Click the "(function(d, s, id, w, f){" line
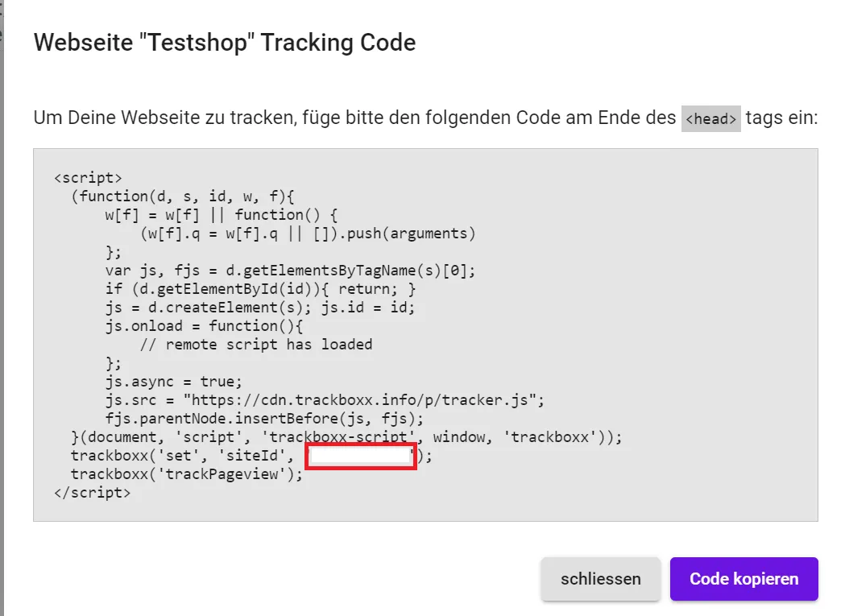845x616 pixels. coord(184,196)
